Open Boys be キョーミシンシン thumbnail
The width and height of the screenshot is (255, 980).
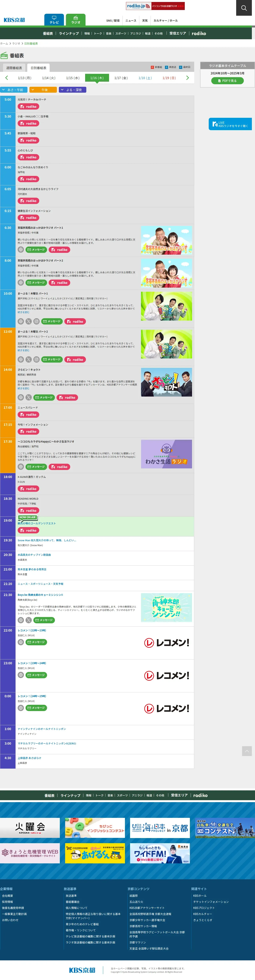point(167,608)
